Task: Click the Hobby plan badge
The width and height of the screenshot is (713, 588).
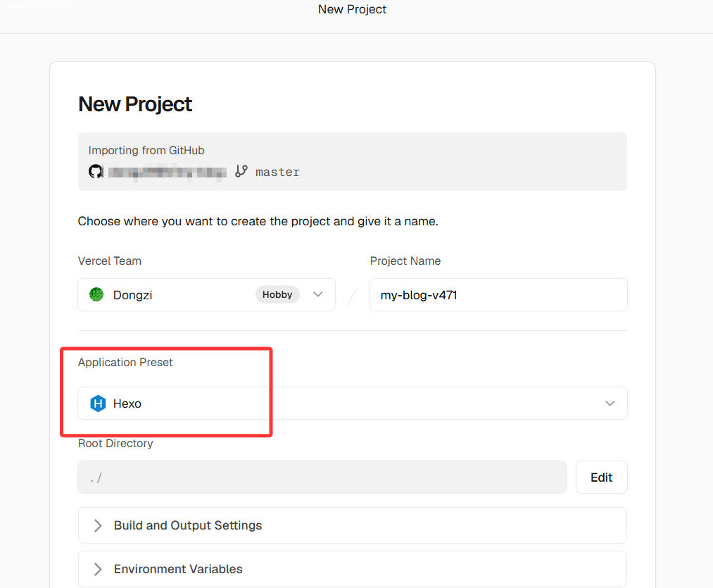Action: coord(277,294)
